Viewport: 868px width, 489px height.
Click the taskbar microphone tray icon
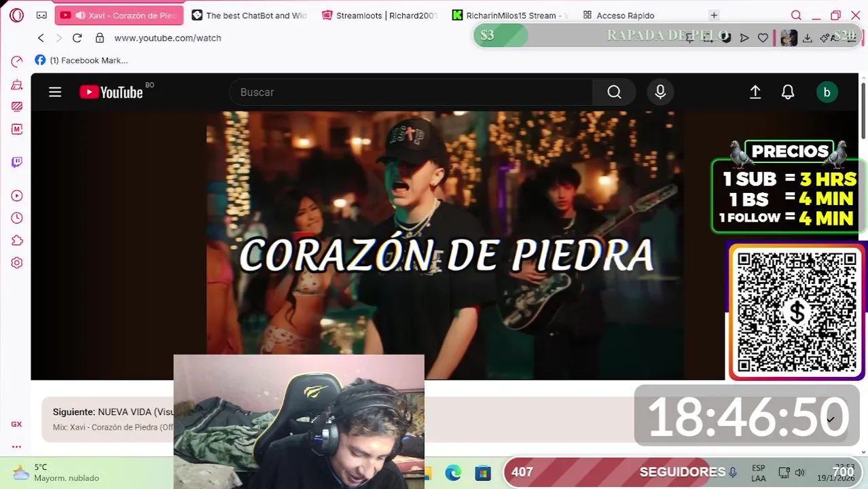point(733,472)
